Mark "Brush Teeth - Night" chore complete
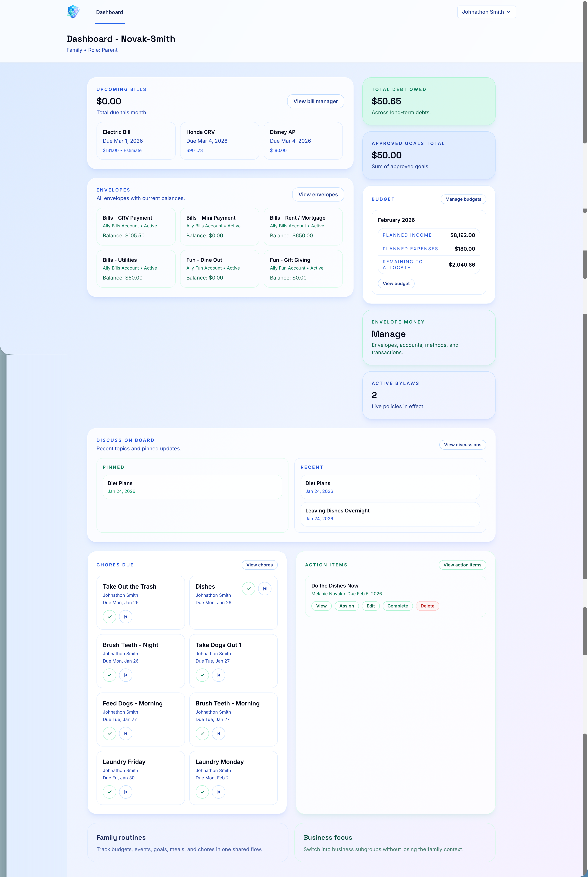 (109, 675)
